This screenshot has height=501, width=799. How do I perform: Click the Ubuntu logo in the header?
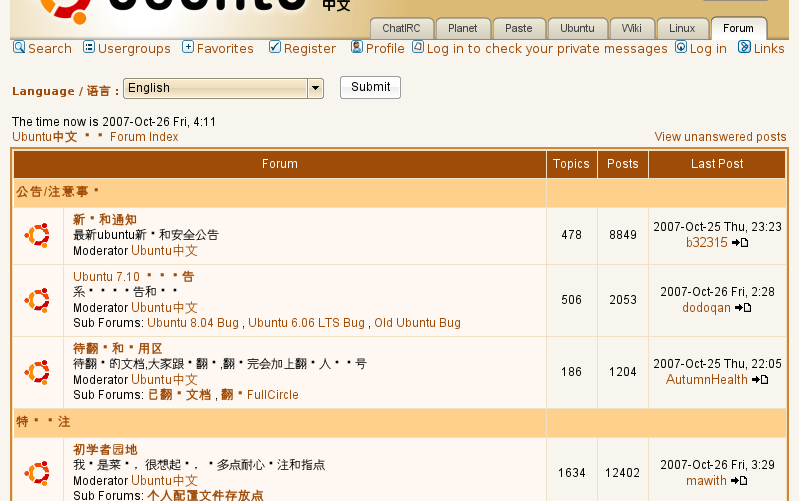coord(66,10)
